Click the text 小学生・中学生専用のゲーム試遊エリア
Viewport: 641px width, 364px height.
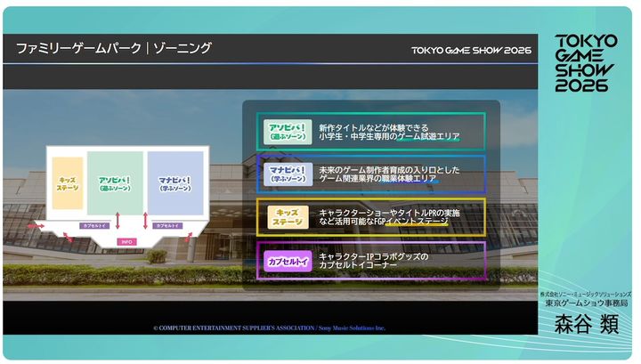(389, 136)
